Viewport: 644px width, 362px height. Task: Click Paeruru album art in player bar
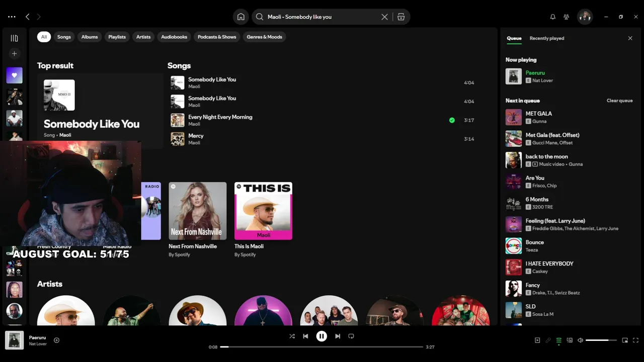(14, 340)
